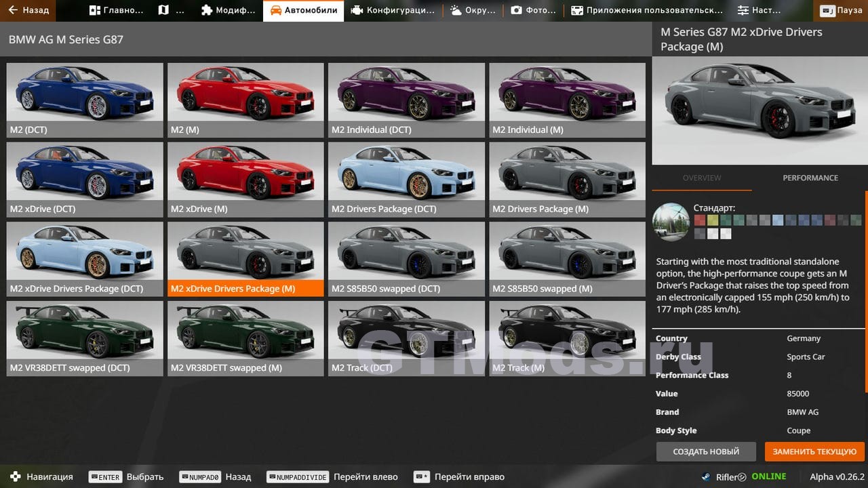
Task: Open Приложения пользовательского интерфейса tab
Action: pos(647,10)
